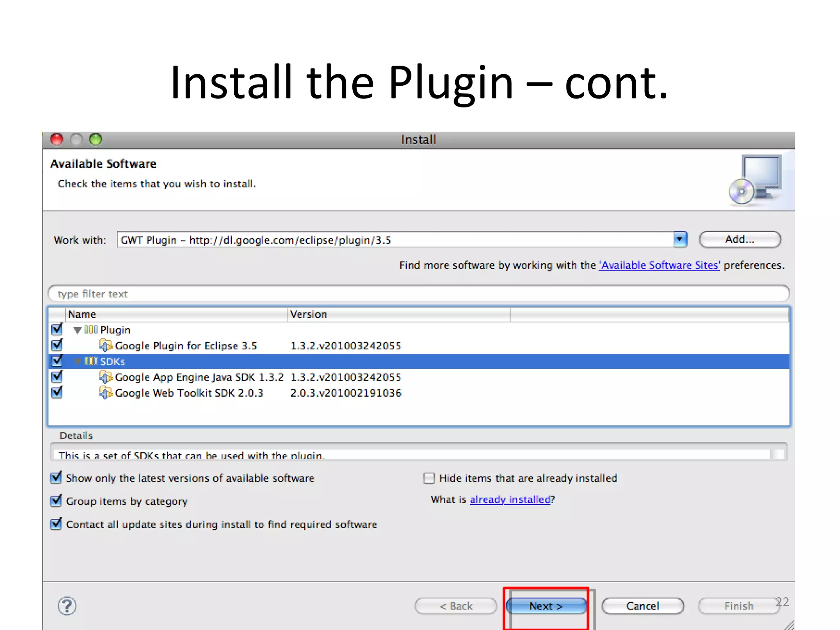The image size is (840, 630).
Task: Click Google App Engine Java SDK icon
Action: click(x=106, y=377)
